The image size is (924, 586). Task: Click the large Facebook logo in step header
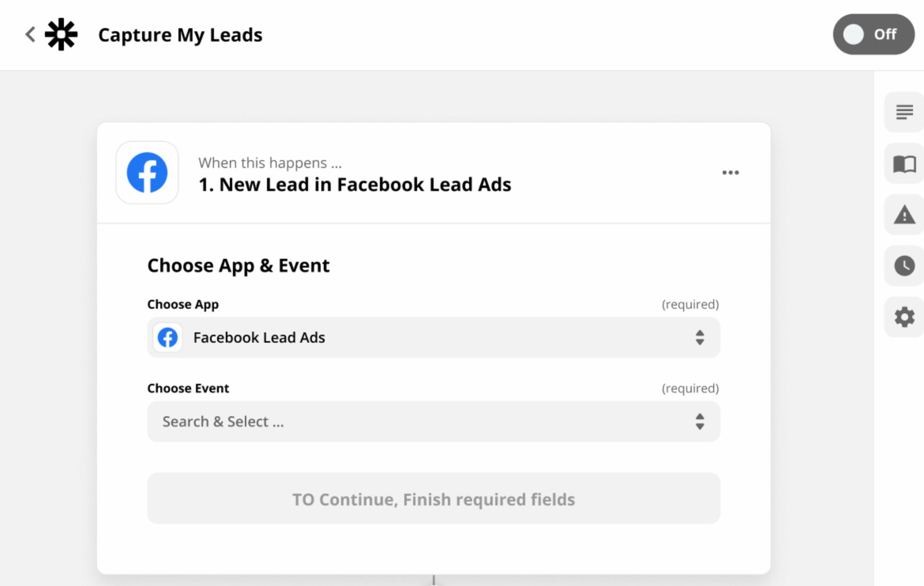click(147, 173)
